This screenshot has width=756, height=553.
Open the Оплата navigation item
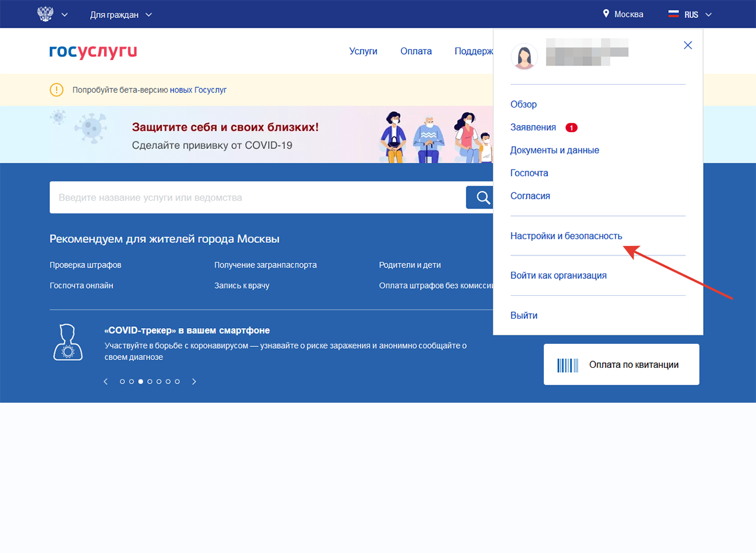pos(416,51)
